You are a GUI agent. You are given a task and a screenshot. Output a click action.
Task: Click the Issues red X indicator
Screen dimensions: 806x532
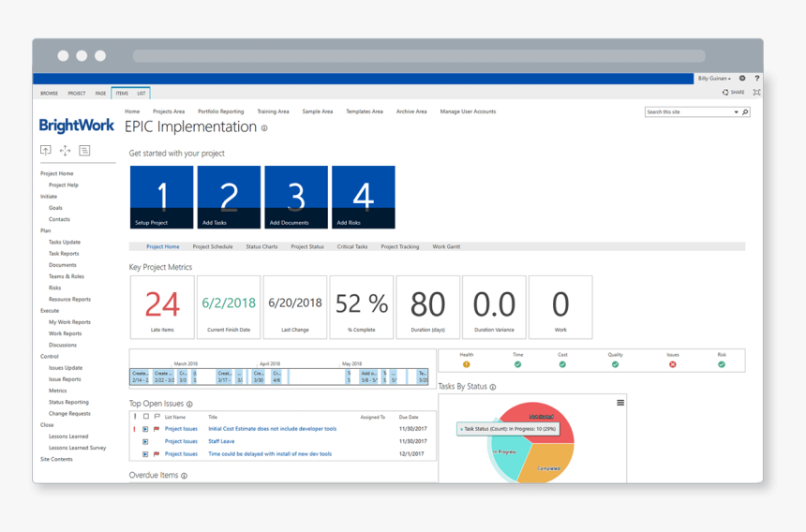[673, 364]
